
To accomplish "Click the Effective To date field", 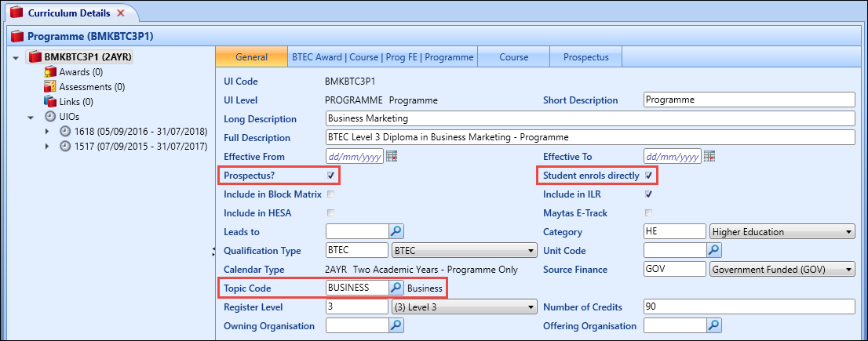I will coord(673,157).
